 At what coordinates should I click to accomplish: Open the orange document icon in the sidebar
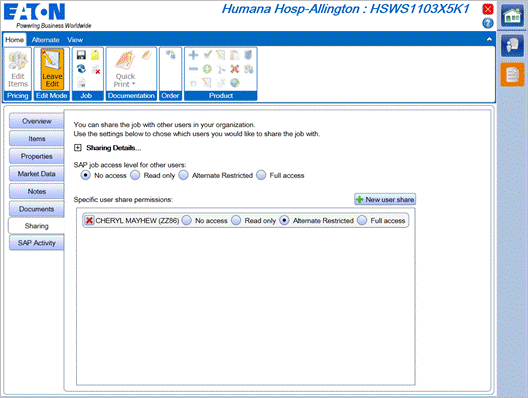coord(512,74)
